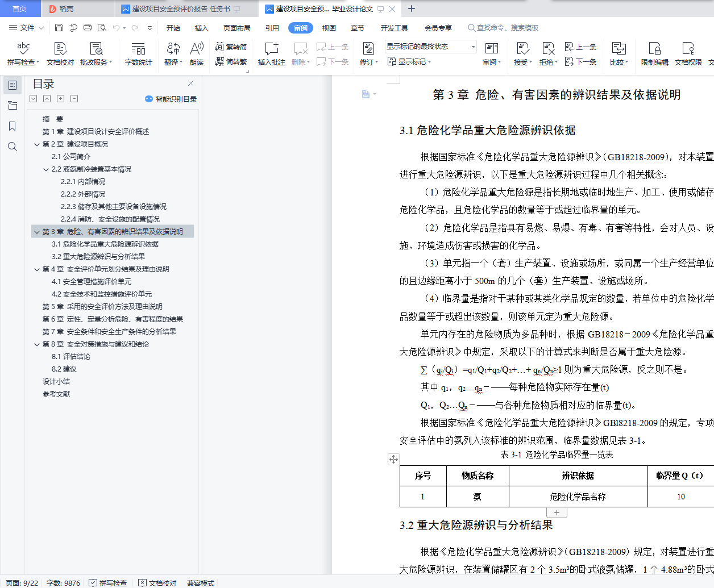This screenshot has height=588, width=714.
Task: Switch to the 引用 ribbon tab
Action: (x=272, y=28)
